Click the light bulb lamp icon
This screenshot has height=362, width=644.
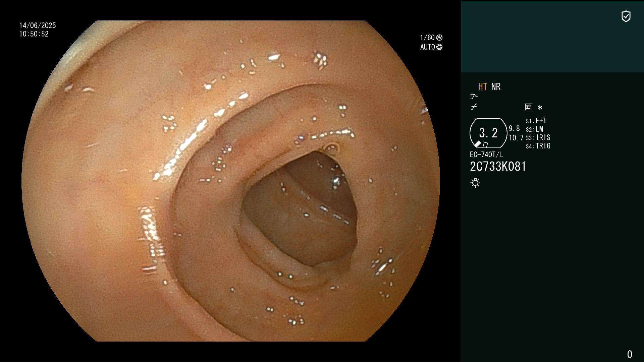click(475, 183)
